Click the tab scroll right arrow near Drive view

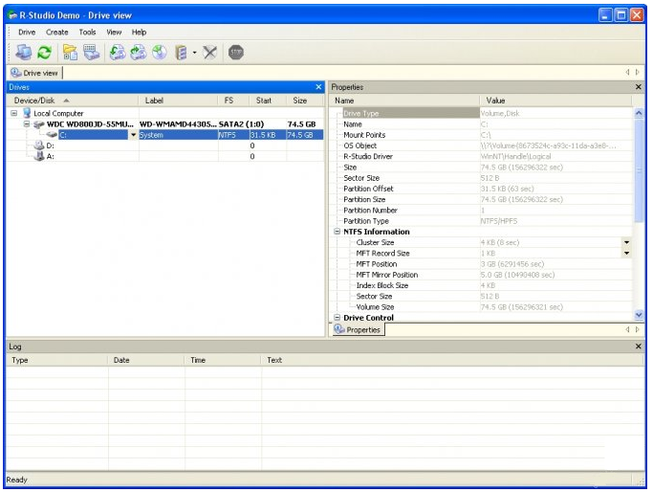point(637,72)
